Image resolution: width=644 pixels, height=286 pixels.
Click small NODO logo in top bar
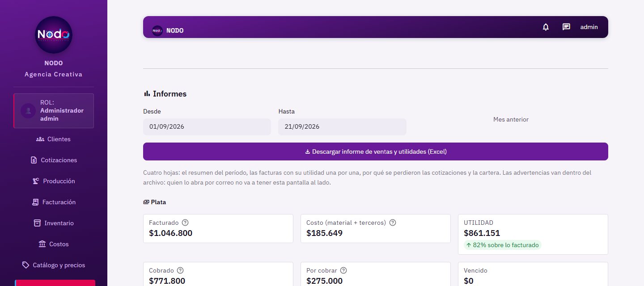point(157,31)
